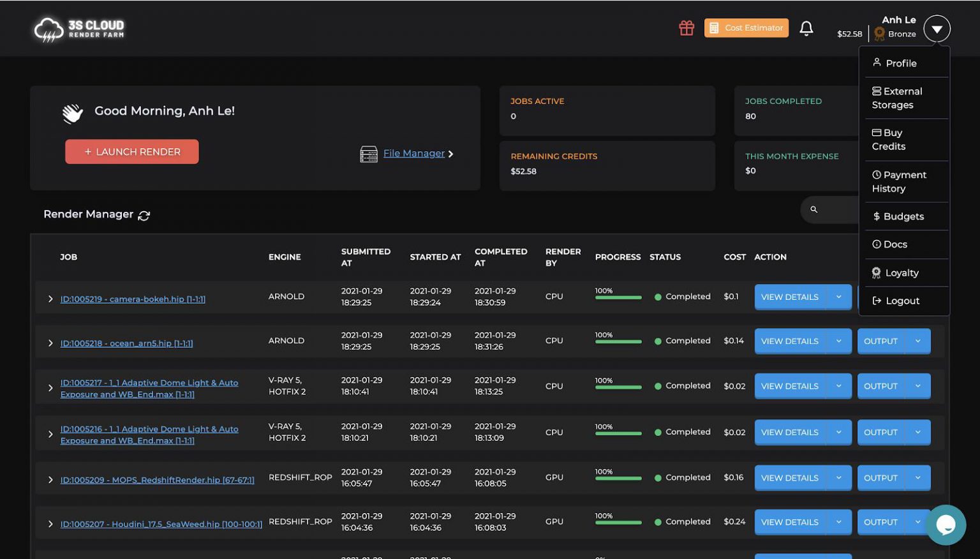Open Output dropdown arrow for job ID:1005216
This screenshot has height=559, width=980.
point(917,433)
